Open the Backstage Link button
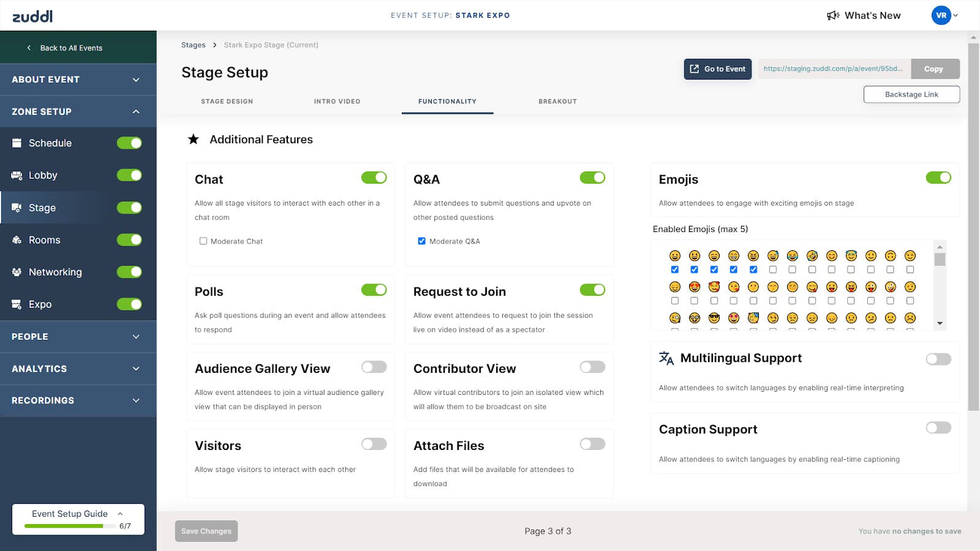Image resolution: width=980 pixels, height=551 pixels. (911, 94)
